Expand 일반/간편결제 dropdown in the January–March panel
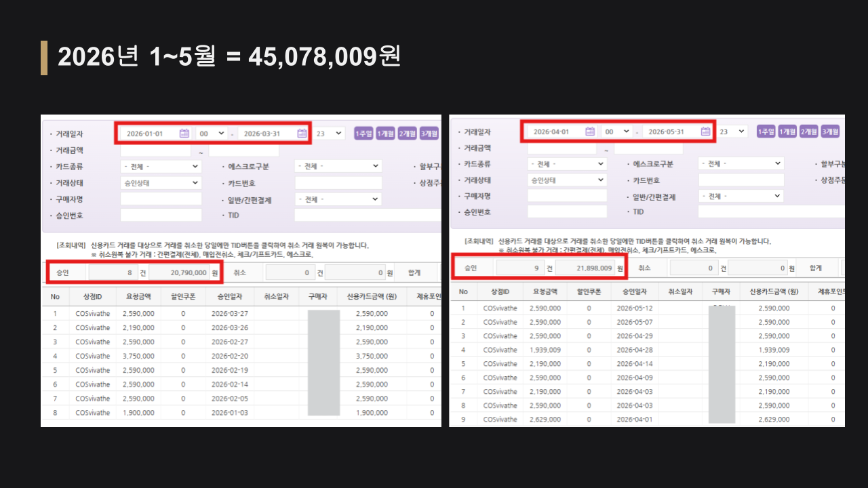Screen dimensions: 868x488 click(x=338, y=199)
